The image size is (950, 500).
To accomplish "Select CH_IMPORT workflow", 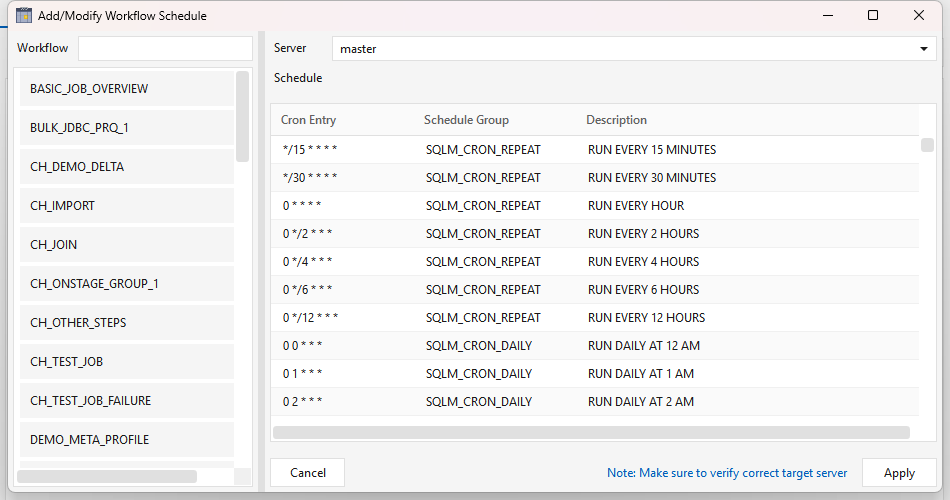I will 127,205.
